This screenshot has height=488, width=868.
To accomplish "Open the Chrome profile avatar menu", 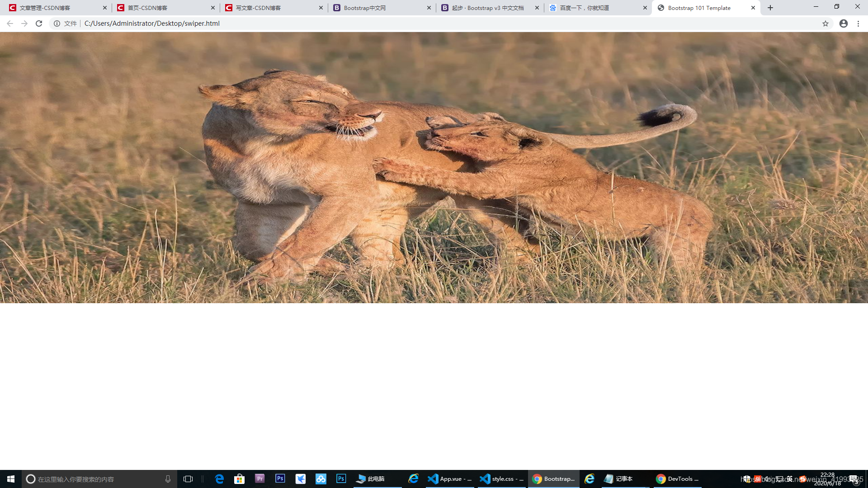I will 844,23.
